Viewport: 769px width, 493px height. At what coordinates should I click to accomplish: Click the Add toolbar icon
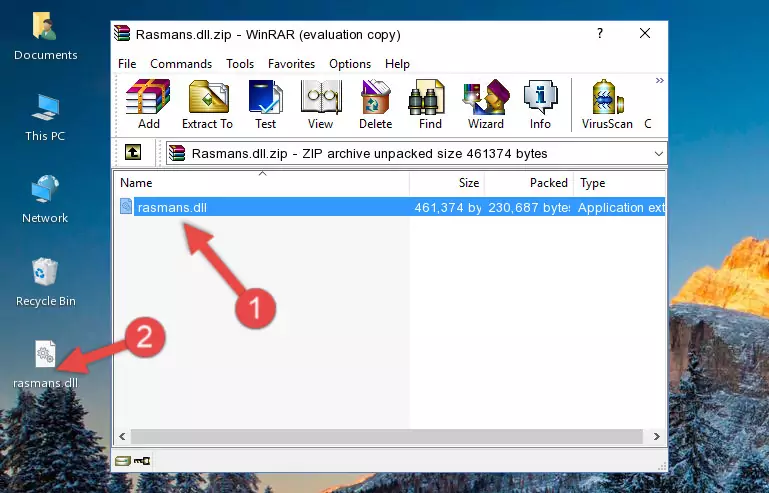(x=148, y=104)
